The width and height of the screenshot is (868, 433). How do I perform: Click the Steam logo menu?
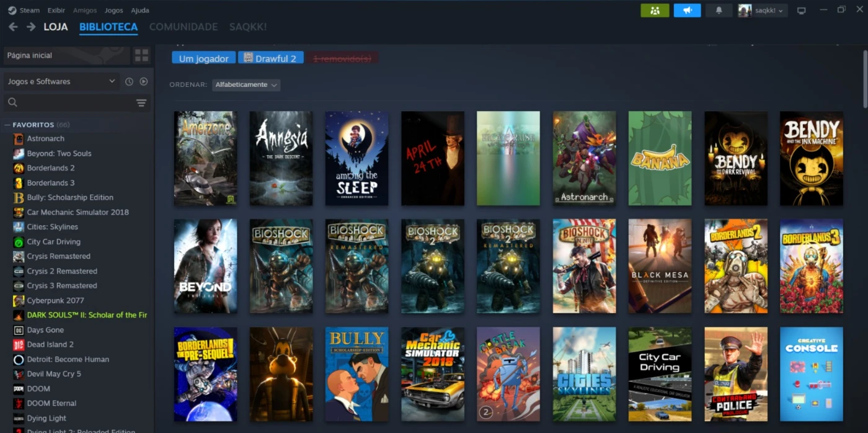[12, 10]
